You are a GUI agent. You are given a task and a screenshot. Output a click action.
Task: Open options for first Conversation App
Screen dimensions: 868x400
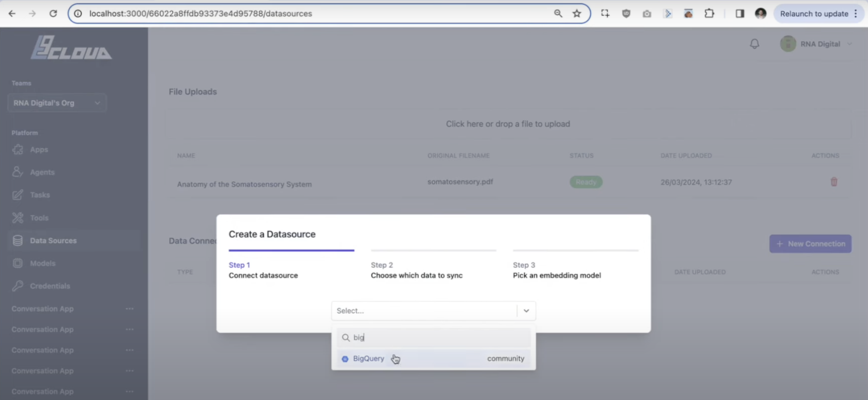click(x=130, y=308)
